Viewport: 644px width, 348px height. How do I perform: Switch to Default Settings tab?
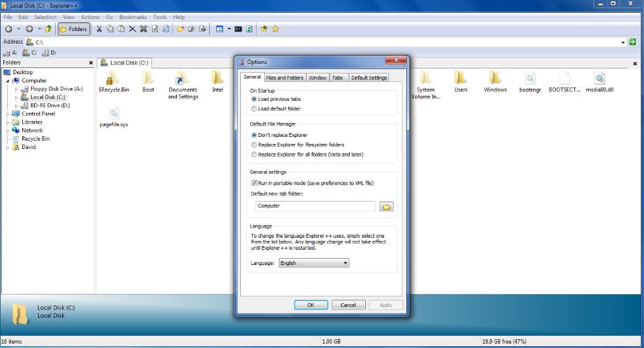pos(369,78)
